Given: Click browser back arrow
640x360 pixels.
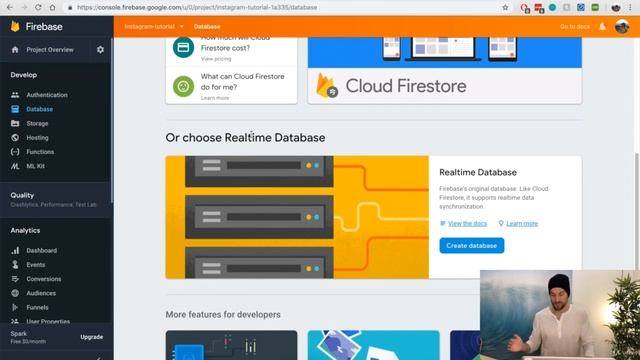Looking at the screenshot, I should (9, 7).
